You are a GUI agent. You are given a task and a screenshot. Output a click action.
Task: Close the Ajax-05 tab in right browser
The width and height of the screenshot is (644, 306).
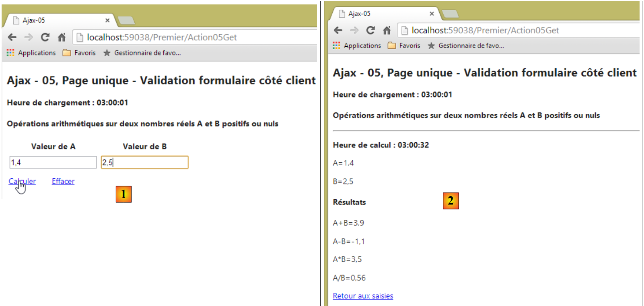[432, 14]
